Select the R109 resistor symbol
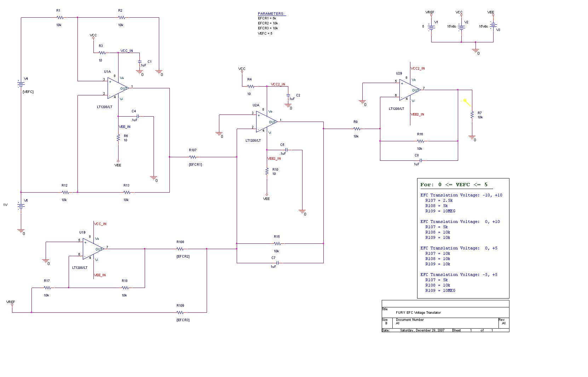The image size is (588, 377). click(x=180, y=312)
